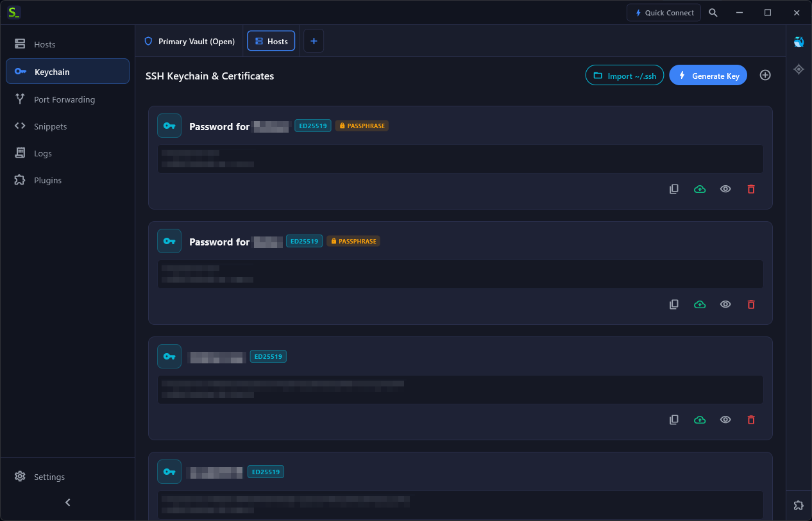Open the Hosts section in sidebar
Image resolution: width=812 pixels, height=521 pixels.
click(67, 44)
